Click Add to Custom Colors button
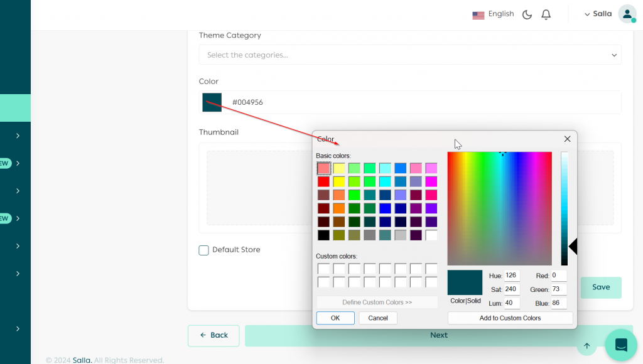643x364 pixels. point(510,318)
